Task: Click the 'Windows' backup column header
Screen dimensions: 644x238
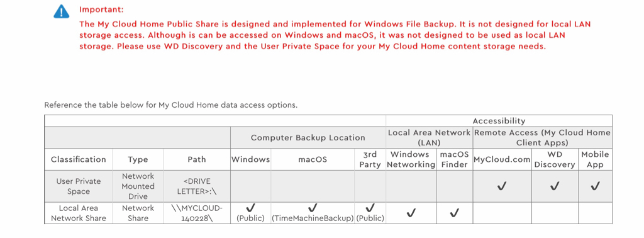Action: (x=250, y=159)
